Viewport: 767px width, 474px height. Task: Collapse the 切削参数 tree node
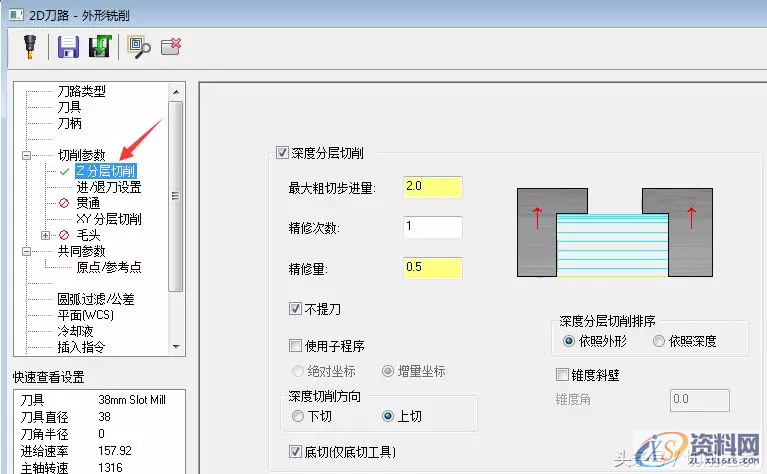[26, 156]
